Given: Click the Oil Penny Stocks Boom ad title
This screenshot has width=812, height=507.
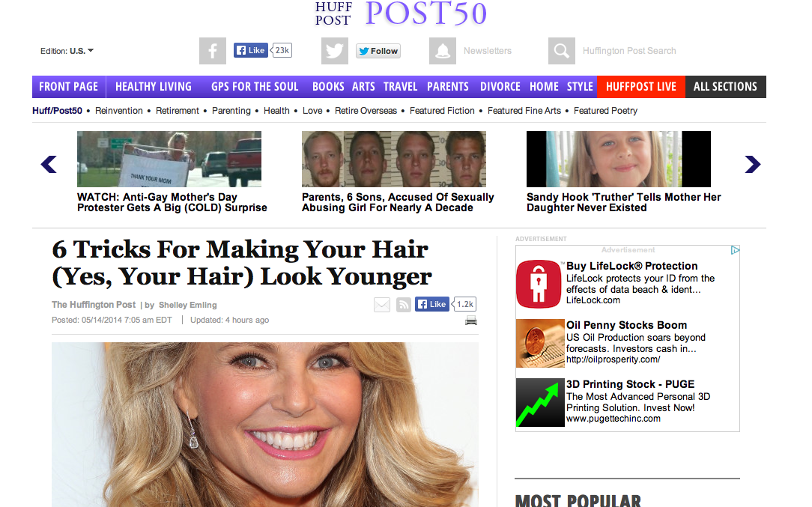Looking at the screenshot, I should click(x=627, y=325).
